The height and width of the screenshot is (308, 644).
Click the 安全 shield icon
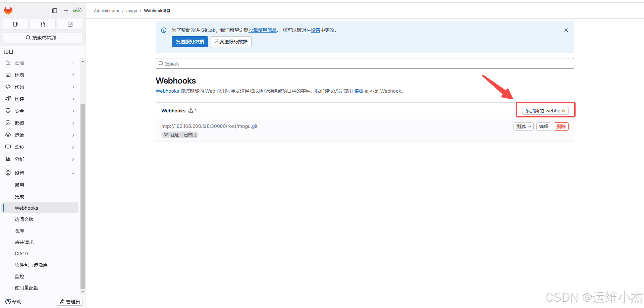(x=8, y=111)
